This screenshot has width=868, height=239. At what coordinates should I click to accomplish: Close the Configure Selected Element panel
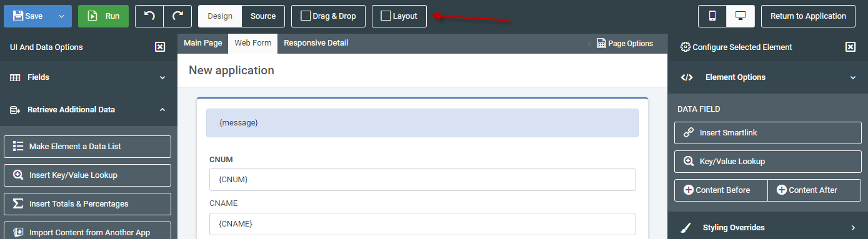[x=851, y=47]
